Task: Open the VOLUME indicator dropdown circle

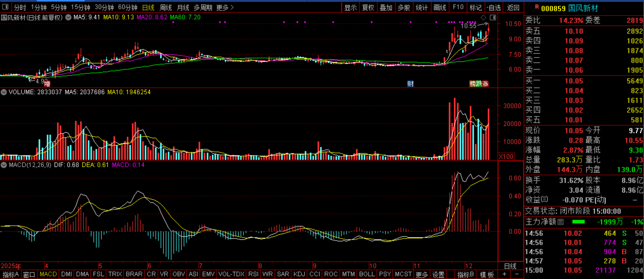Action: click(4, 92)
